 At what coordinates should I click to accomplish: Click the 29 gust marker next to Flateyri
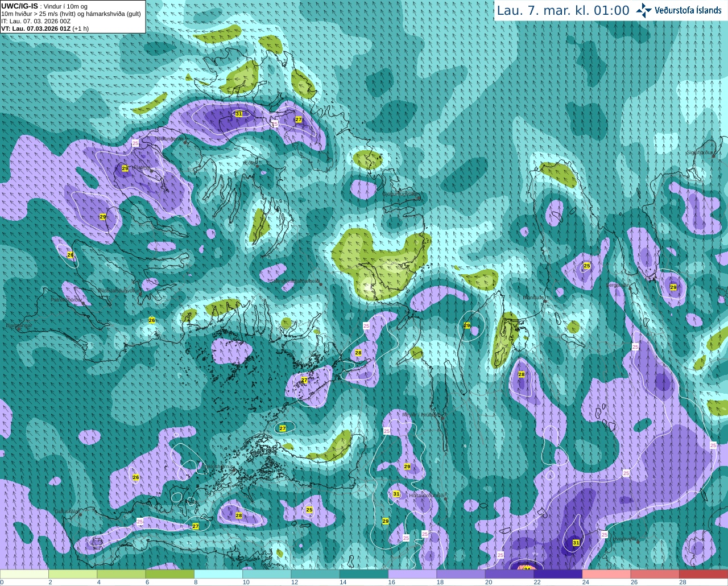tap(125, 168)
